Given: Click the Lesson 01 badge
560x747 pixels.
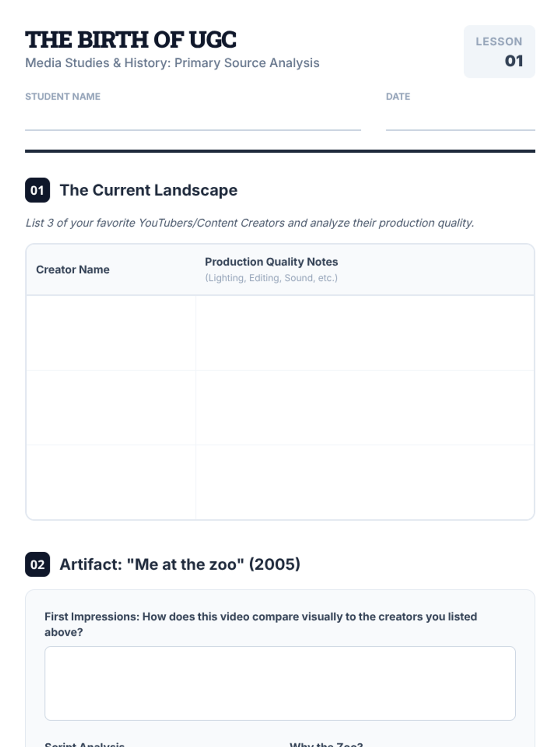Looking at the screenshot, I should coord(499,51).
